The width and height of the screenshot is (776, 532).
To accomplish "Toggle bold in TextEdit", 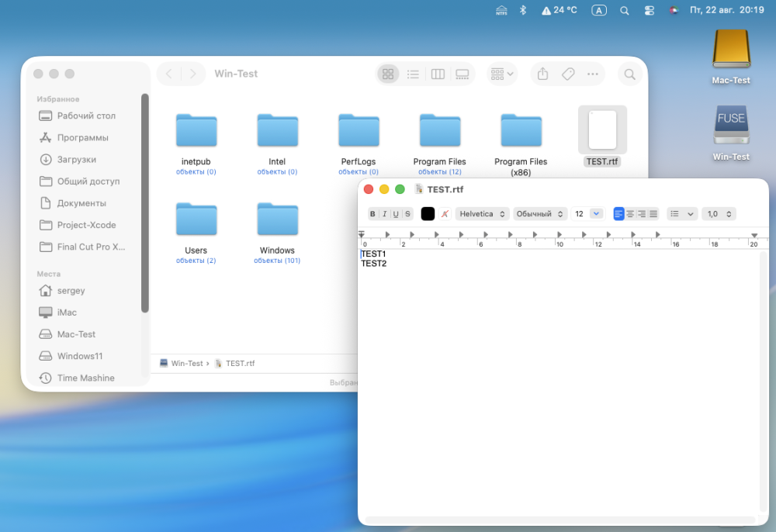I will [372, 214].
